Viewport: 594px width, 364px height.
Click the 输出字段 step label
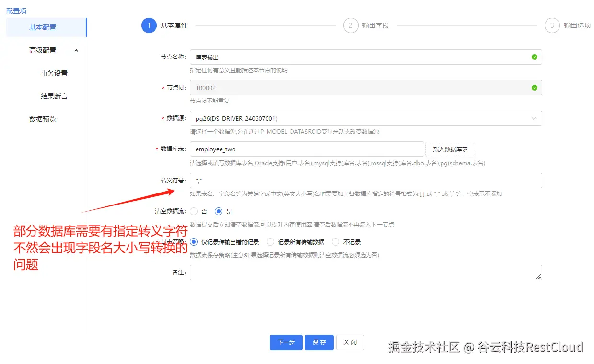click(x=376, y=25)
